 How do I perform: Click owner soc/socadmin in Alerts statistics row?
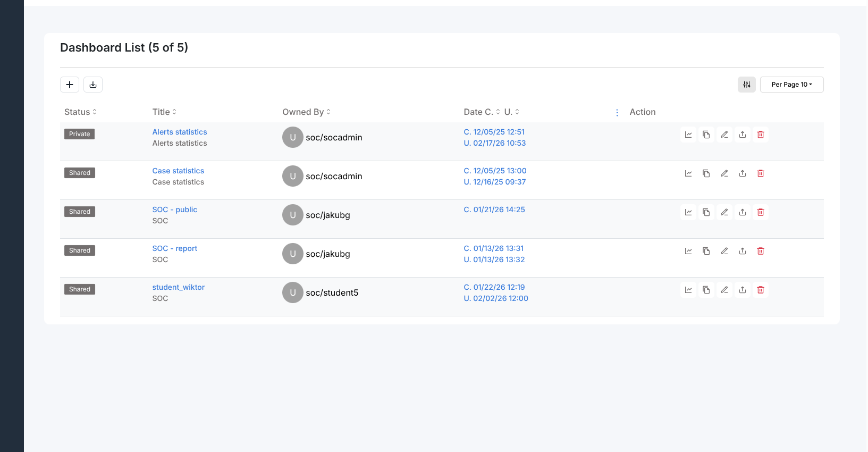334,137
